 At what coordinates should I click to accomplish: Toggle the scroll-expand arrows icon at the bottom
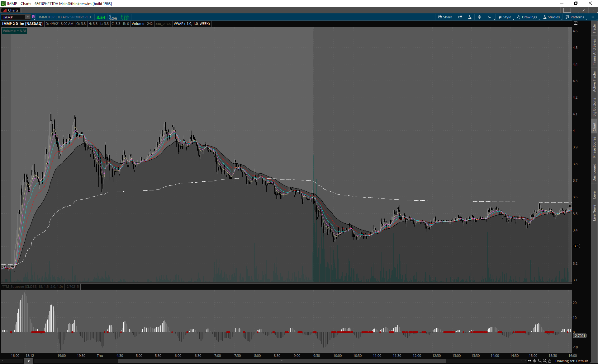(x=529, y=361)
